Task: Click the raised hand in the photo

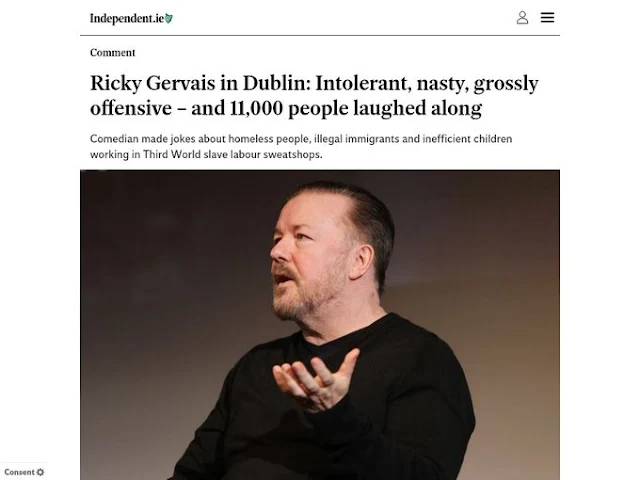Action: pyautogui.click(x=316, y=380)
